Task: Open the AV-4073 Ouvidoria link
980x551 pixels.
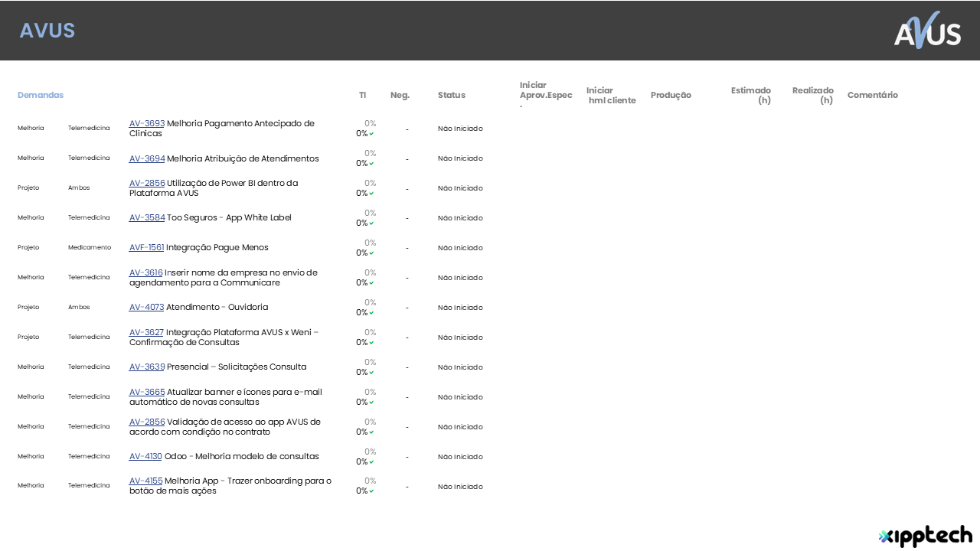Action: click(147, 307)
